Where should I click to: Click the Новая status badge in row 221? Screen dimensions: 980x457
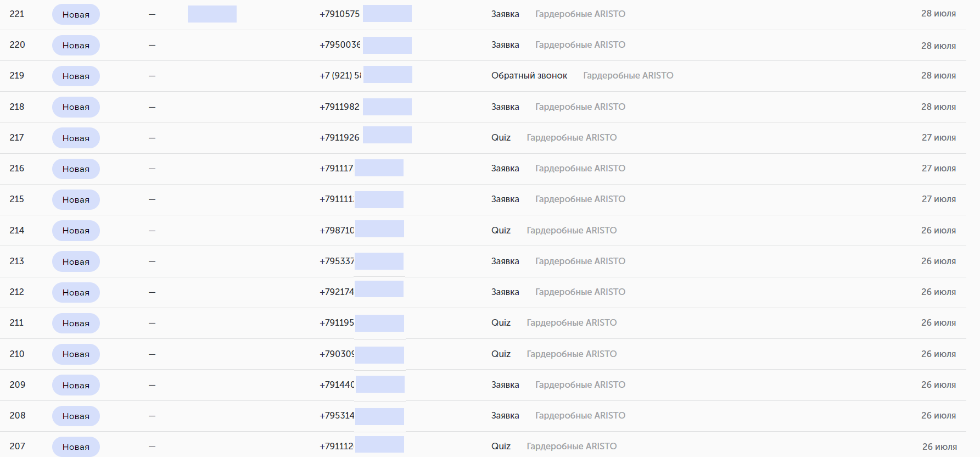click(76, 14)
